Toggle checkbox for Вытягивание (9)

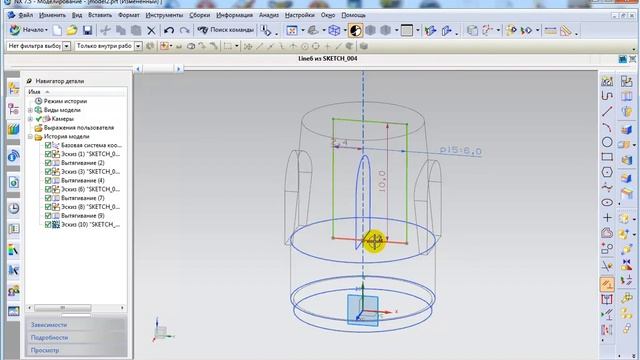pos(48,216)
